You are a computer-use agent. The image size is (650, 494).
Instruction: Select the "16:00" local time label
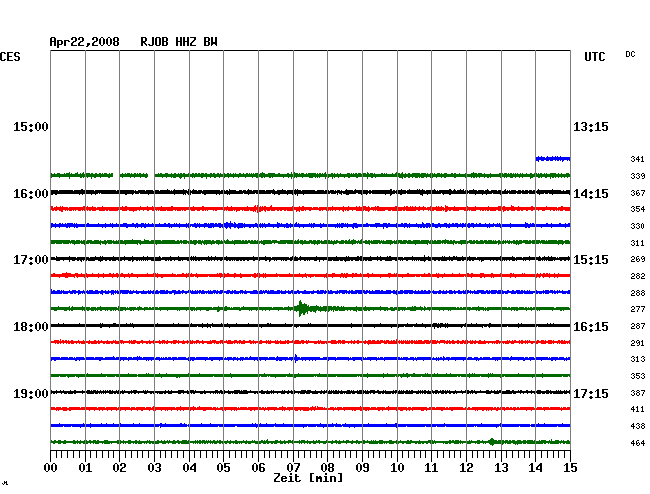[x=31, y=194]
